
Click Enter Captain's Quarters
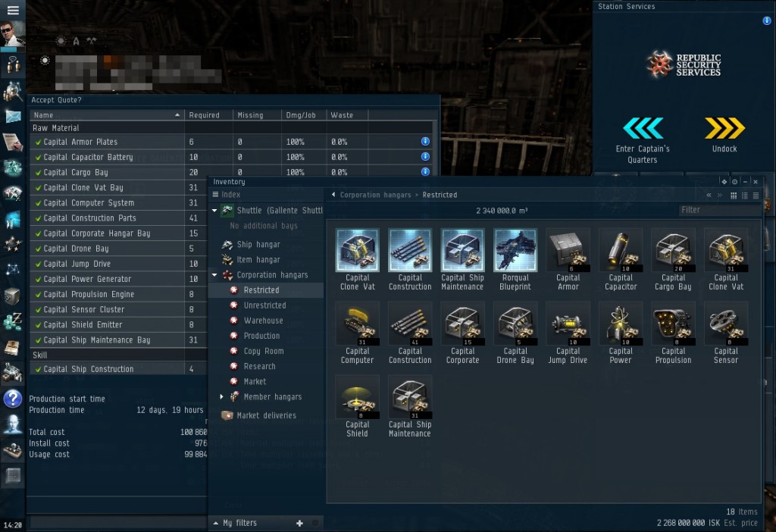coord(643,140)
